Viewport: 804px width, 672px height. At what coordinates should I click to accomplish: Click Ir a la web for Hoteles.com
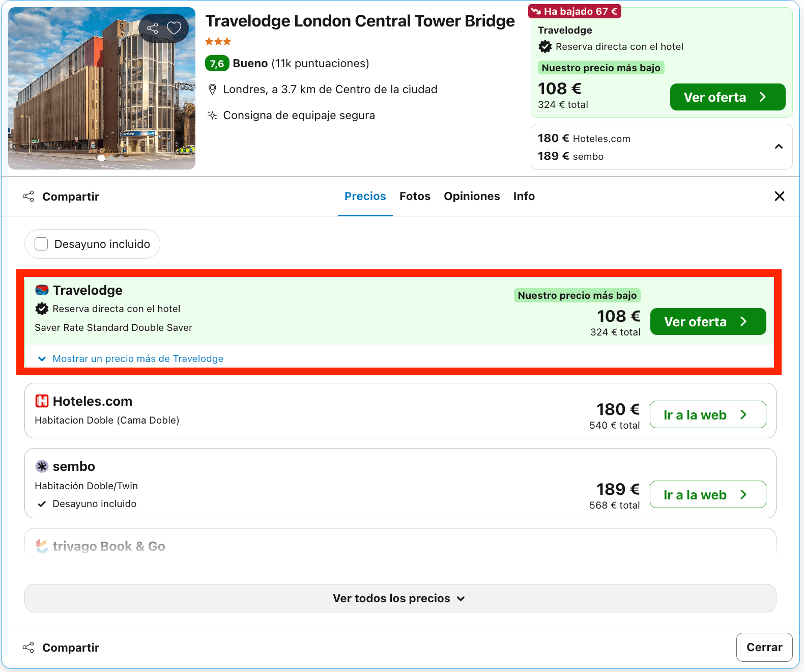pyautogui.click(x=708, y=414)
